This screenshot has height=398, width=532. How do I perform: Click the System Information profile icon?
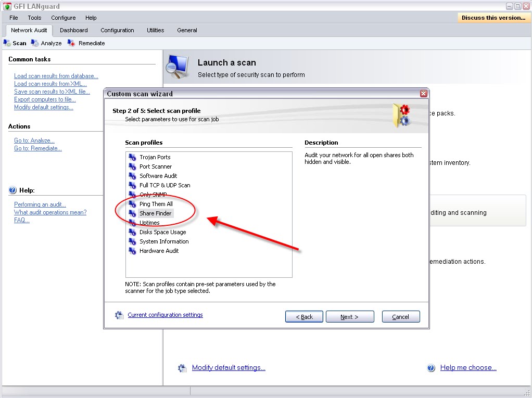tap(132, 241)
